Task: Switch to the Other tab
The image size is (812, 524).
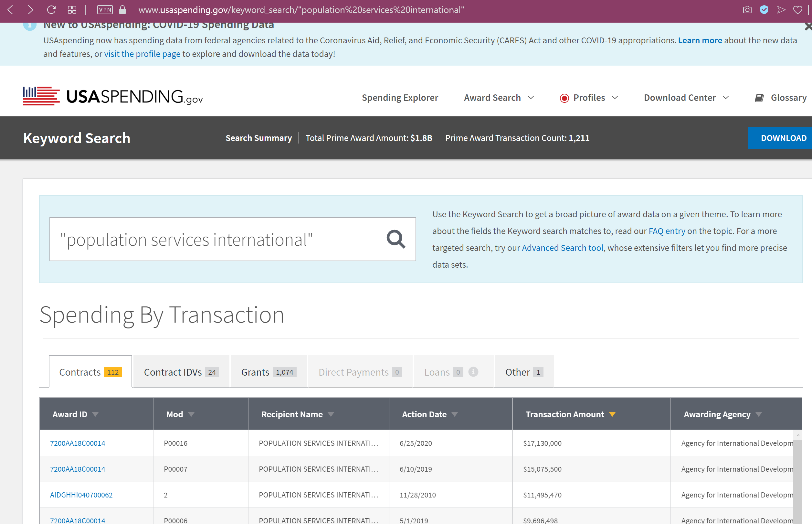Action: 524,372
